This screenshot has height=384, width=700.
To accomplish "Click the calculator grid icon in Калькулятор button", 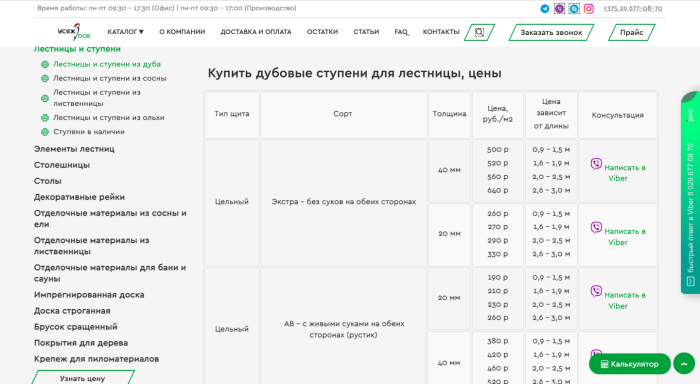I will pos(604,364).
